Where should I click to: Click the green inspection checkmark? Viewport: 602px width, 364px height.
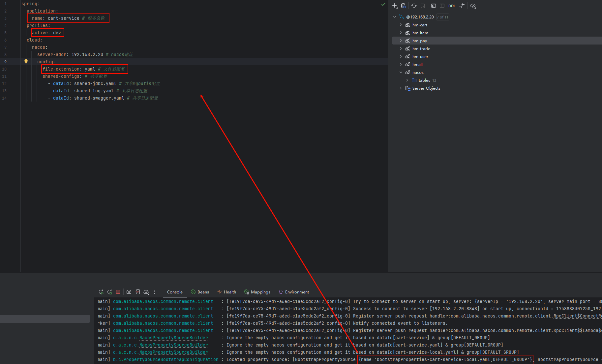(x=383, y=4)
